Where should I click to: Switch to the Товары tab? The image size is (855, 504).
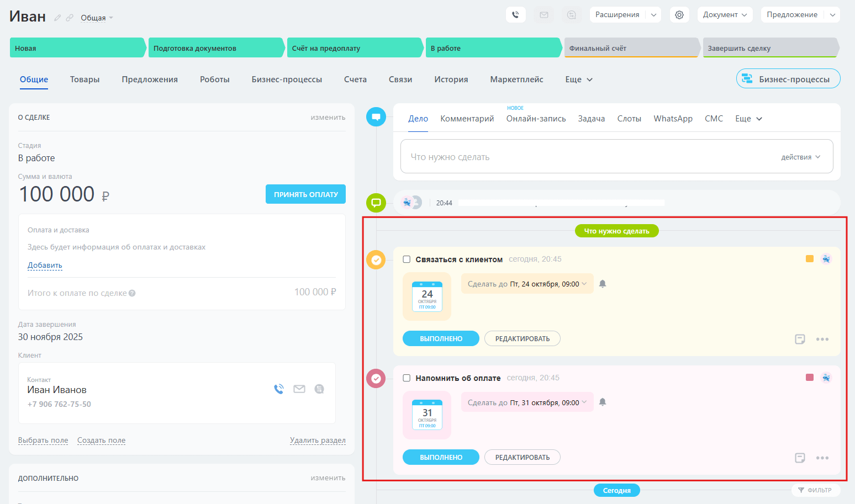(85, 79)
